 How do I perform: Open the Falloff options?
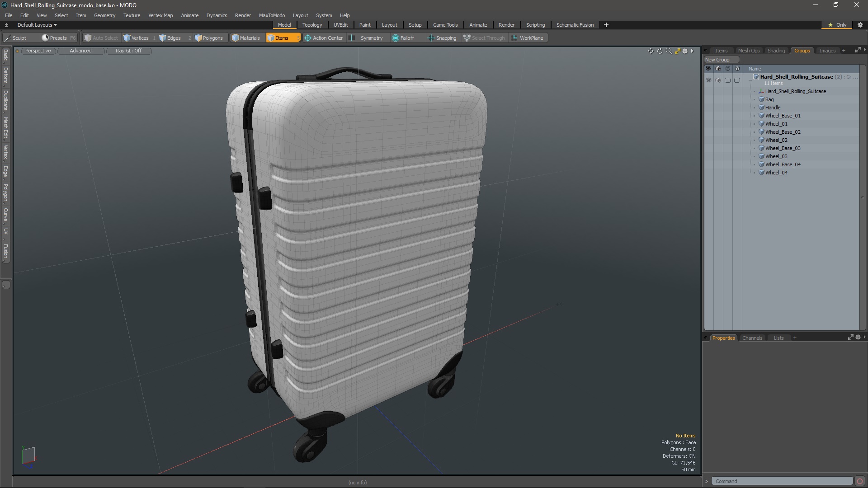point(403,38)
